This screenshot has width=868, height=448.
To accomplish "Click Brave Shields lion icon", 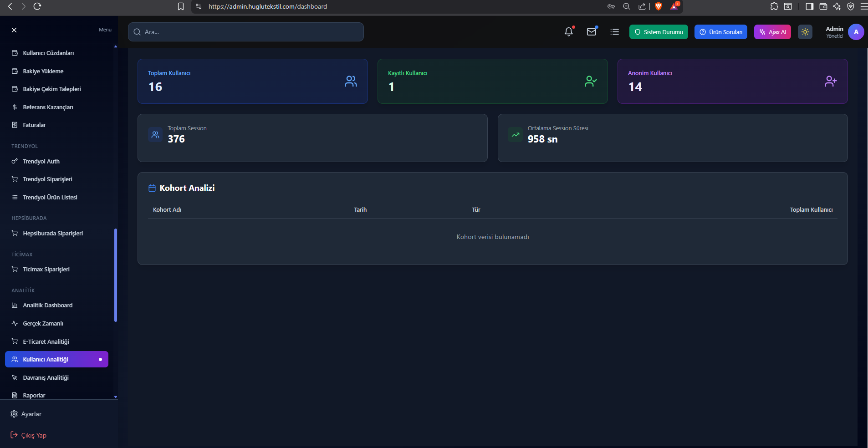I will tap(658, 6).
